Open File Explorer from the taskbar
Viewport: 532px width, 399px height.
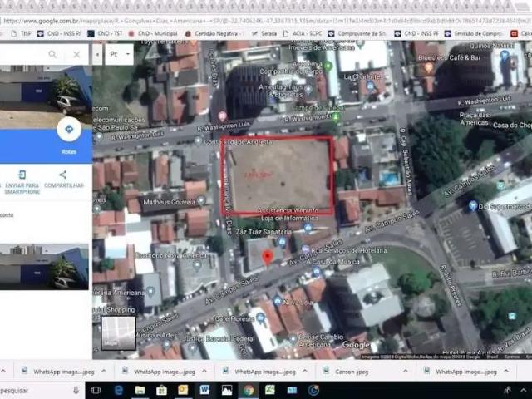140,390
